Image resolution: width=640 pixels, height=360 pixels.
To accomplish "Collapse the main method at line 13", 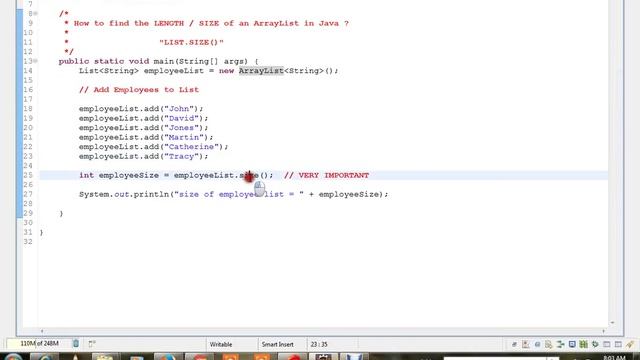I will [36, 61].
